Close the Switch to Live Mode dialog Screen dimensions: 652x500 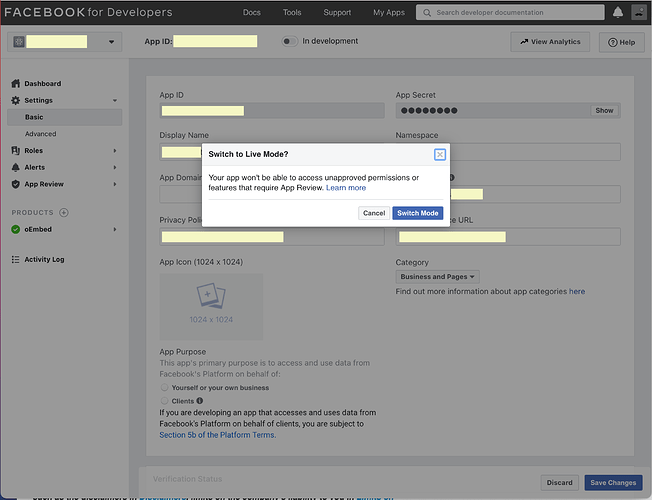tap(440, 155)
